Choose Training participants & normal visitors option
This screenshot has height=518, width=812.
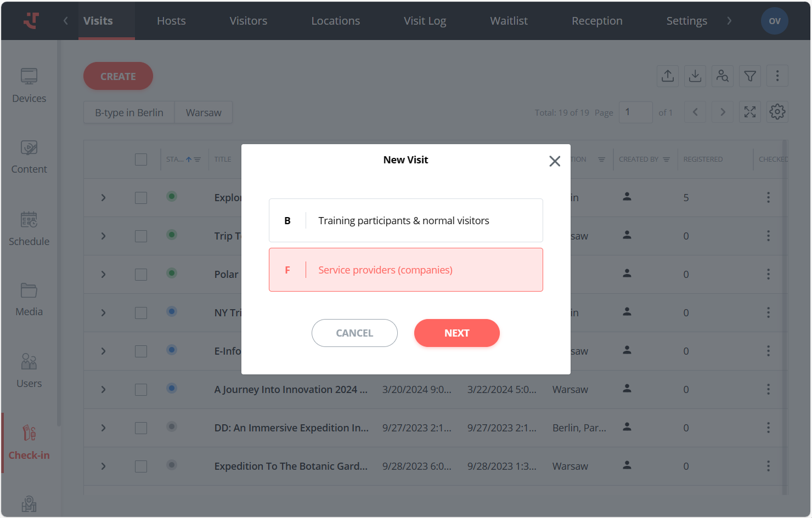(x=406, y=220)
